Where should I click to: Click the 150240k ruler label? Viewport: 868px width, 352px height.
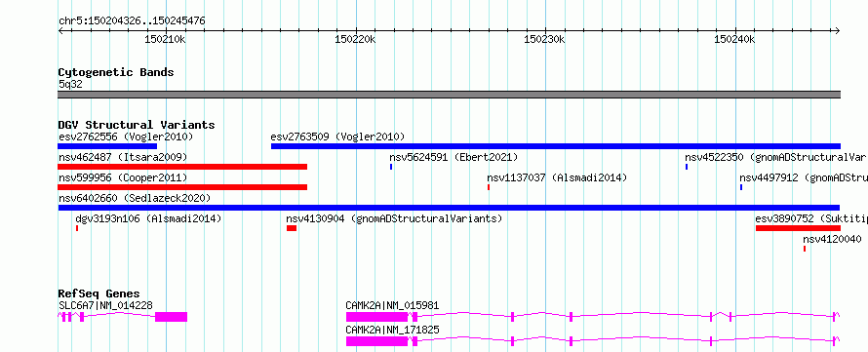(734, 40)
